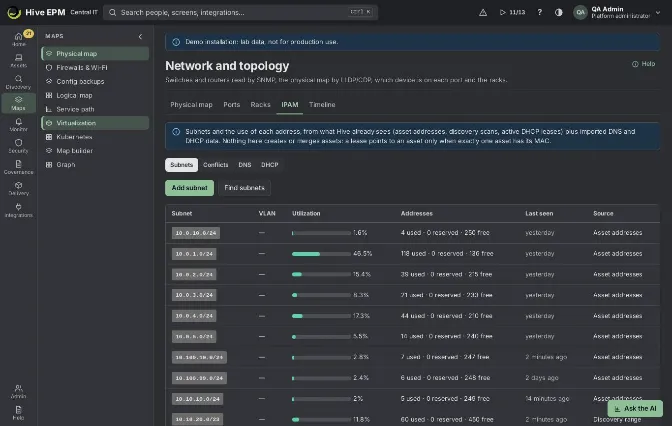Viewport: 672px width, 426px height.
Task: Open subnet 10.0.10.0/24
Action: [196, 233]
